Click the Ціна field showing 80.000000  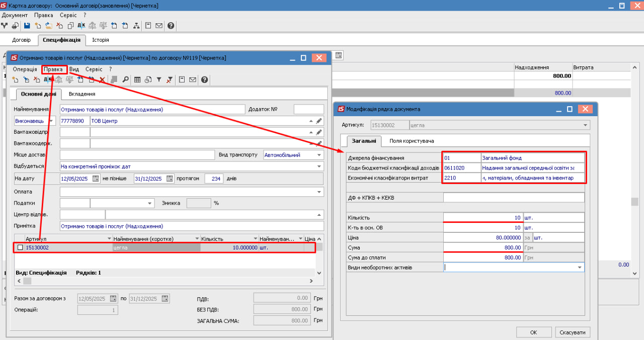point(483,237)
